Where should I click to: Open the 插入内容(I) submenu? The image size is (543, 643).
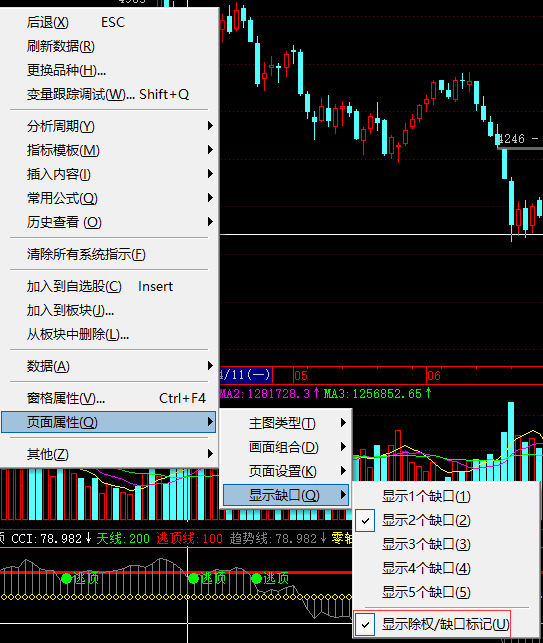109,174
